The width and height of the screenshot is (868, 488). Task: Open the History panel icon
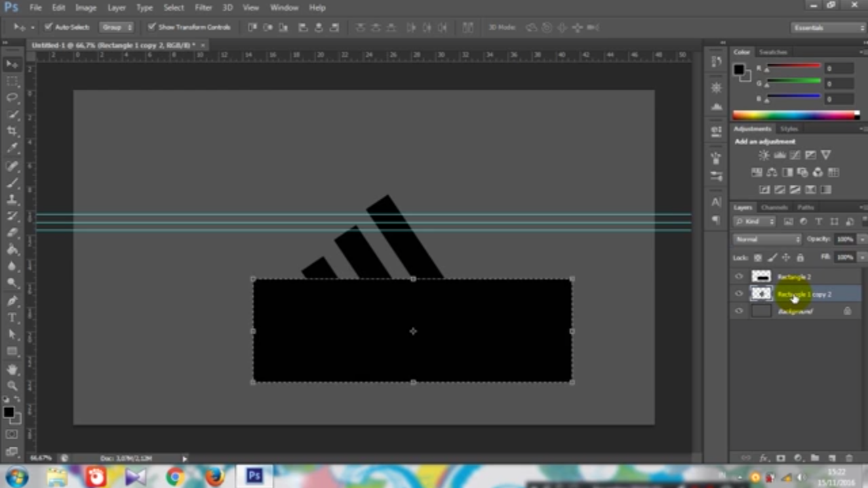pyautogui.click(x=717, y=61)
